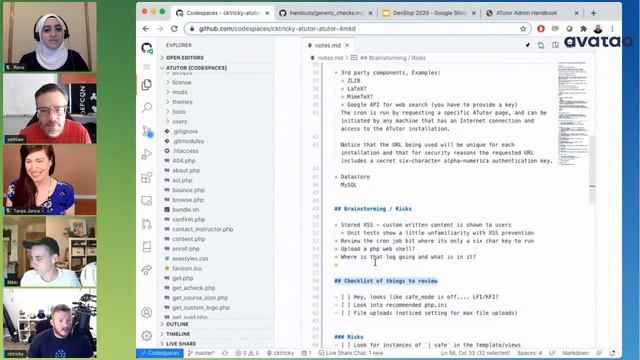Open Live Share Chat in the status bar
Image resolution: width=640 pixels, height=360 pixels.
(351, 353)
